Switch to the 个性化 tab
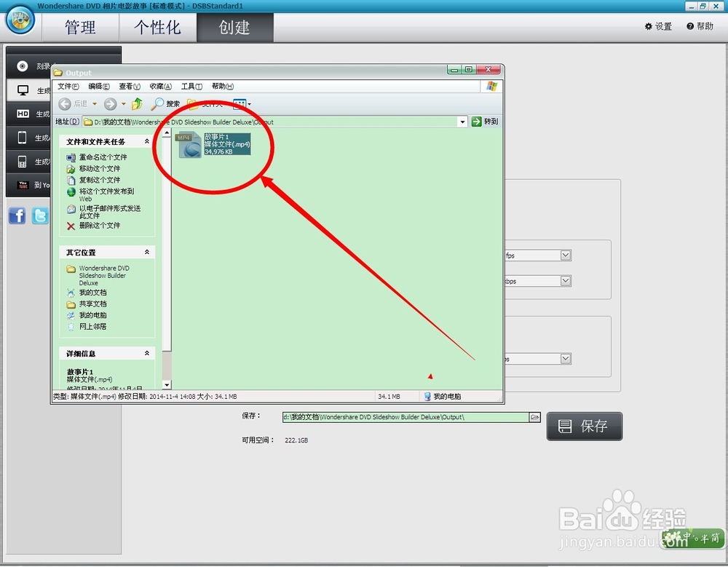728x567 pixels. (x=157, y=28)
